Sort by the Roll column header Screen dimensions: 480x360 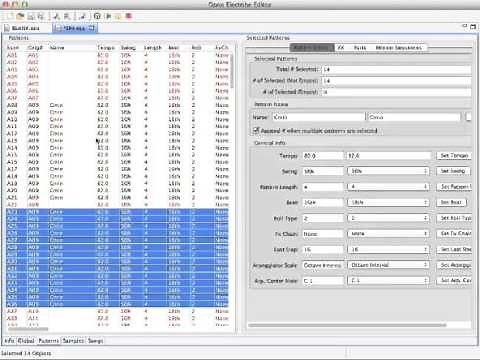(x=196, y=48)
